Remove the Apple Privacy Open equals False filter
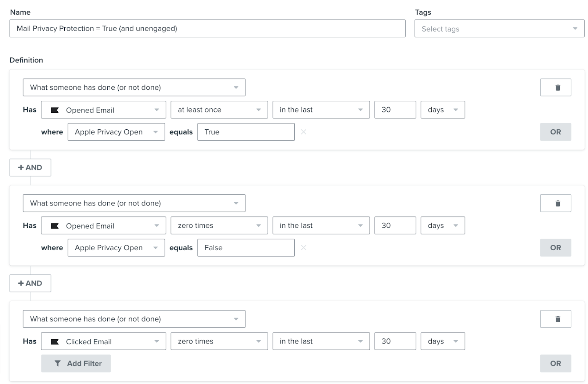Screen dimensions: 588x384 (x=304, y=248)
